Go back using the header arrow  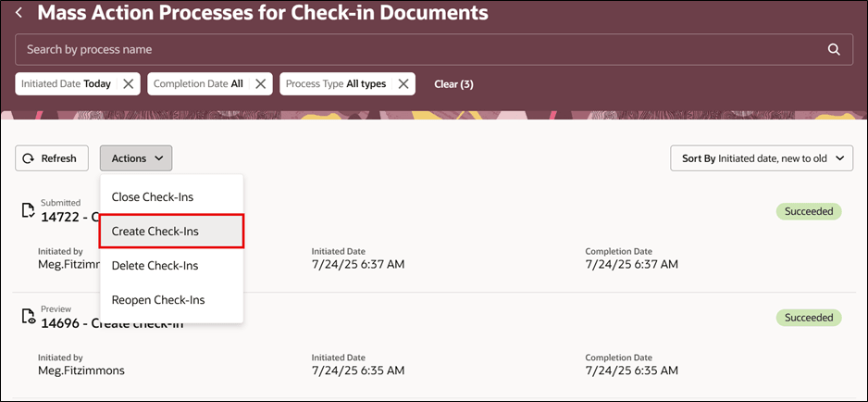[x=19, y=12]
